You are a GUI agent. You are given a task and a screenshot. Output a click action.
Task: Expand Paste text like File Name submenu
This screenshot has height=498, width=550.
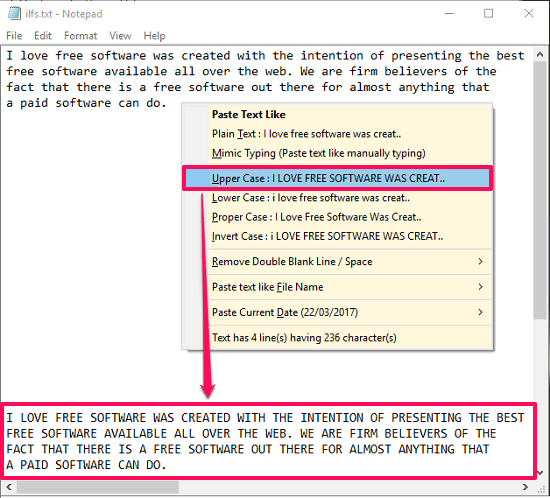[x=350, y=287]
